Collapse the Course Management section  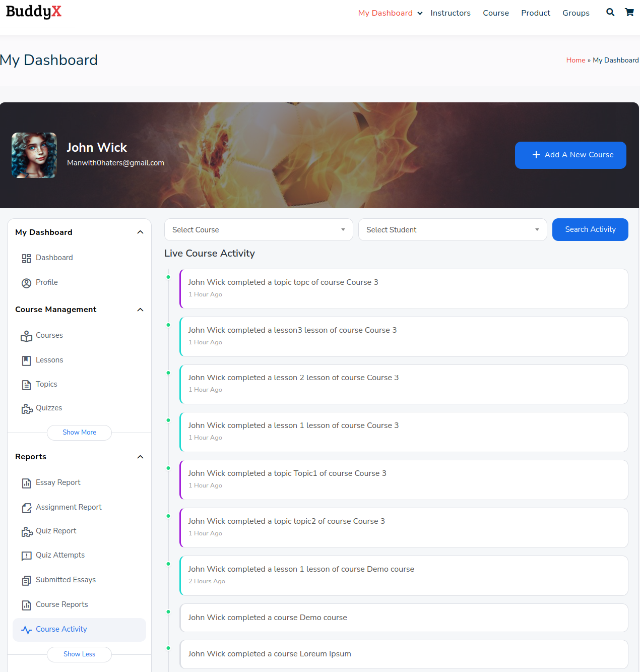[x=140, y=310]
